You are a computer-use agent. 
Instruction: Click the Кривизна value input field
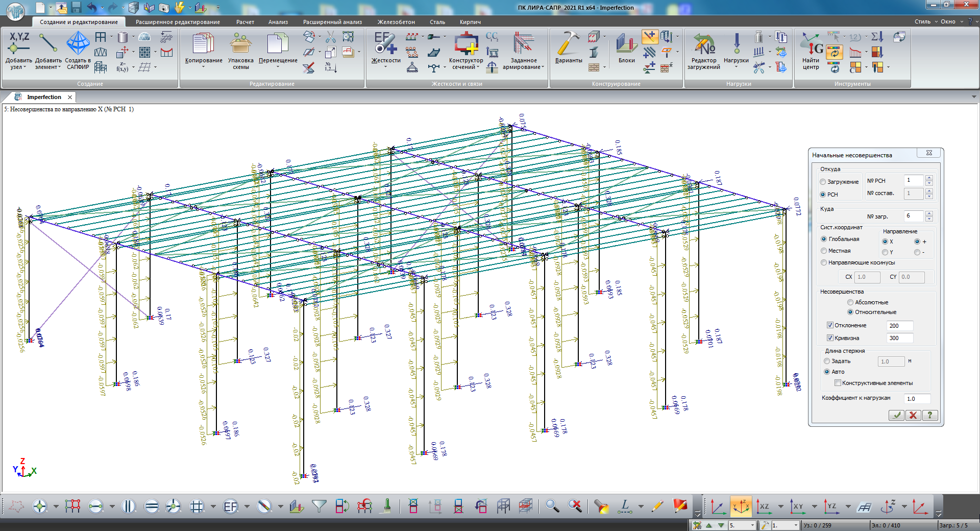pyautogui.click(x=900, y=338)
